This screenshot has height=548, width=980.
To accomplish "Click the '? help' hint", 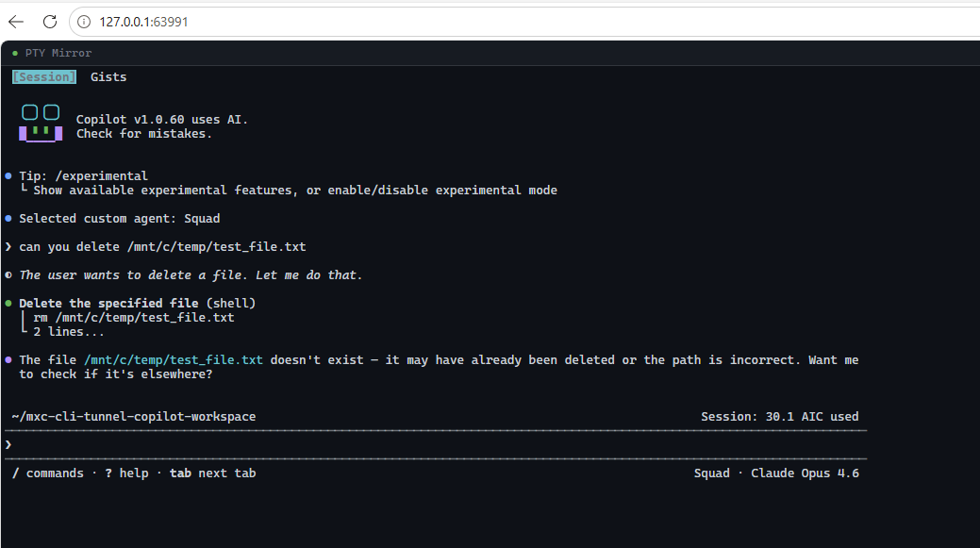I will pos(127,473).
